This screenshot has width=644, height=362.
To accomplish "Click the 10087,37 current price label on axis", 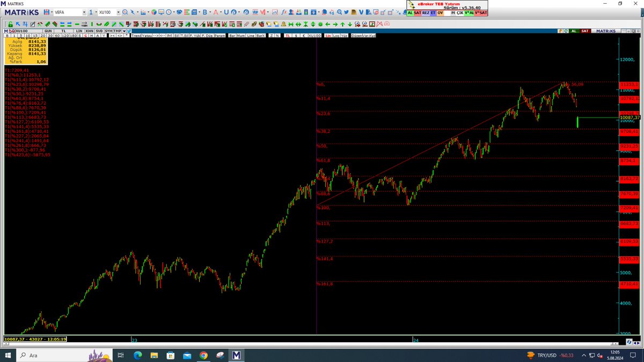I will pyautogui.click(x=630, y=117).
